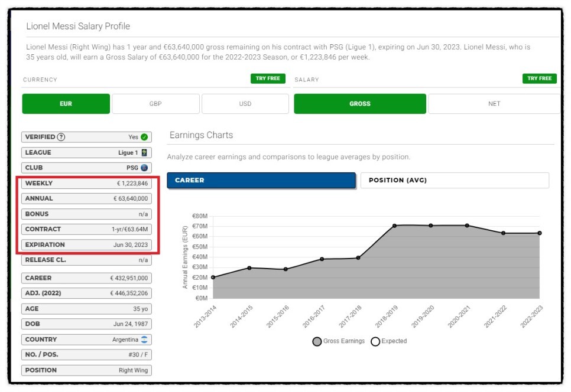Image resolution: width=571 pixels, height=392 pixels.
Task: Click the 2021-2022 chart data point
Action: (x=503, y=233)
